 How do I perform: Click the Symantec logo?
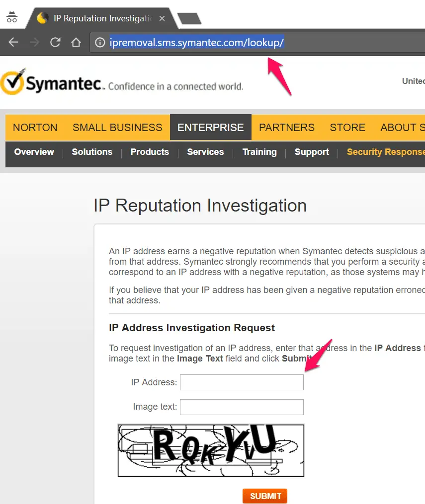52,82
